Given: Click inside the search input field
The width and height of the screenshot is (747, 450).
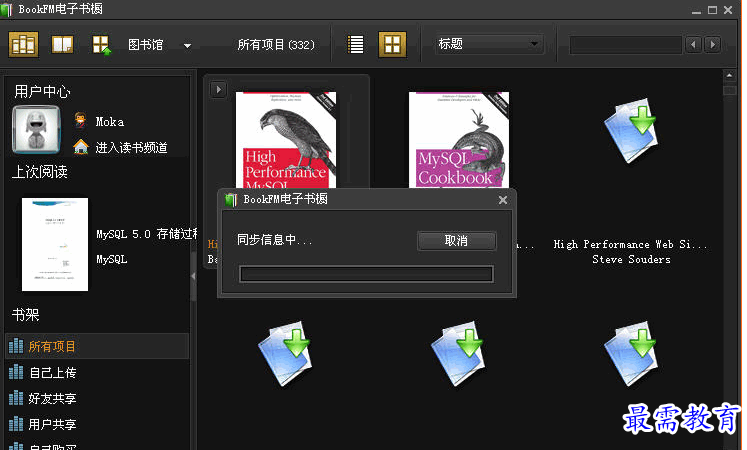Looking at the screenshot, I should point(625,45).
